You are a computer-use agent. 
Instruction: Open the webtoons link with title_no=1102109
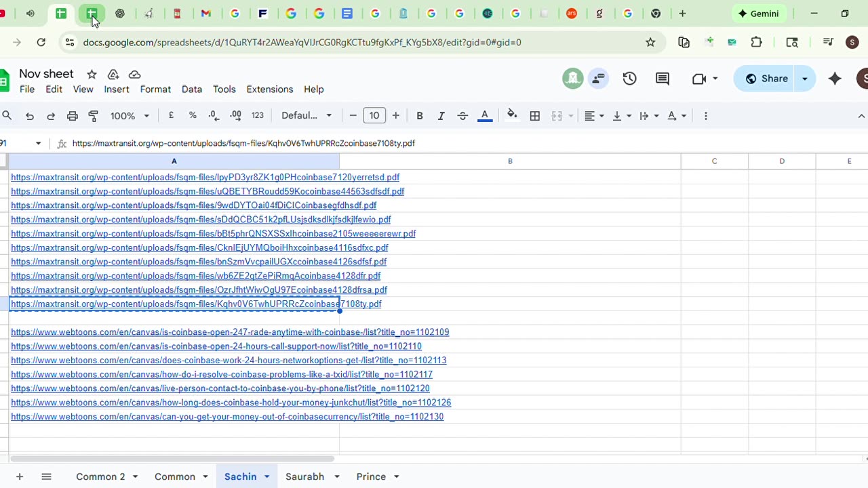pos(230,332)
